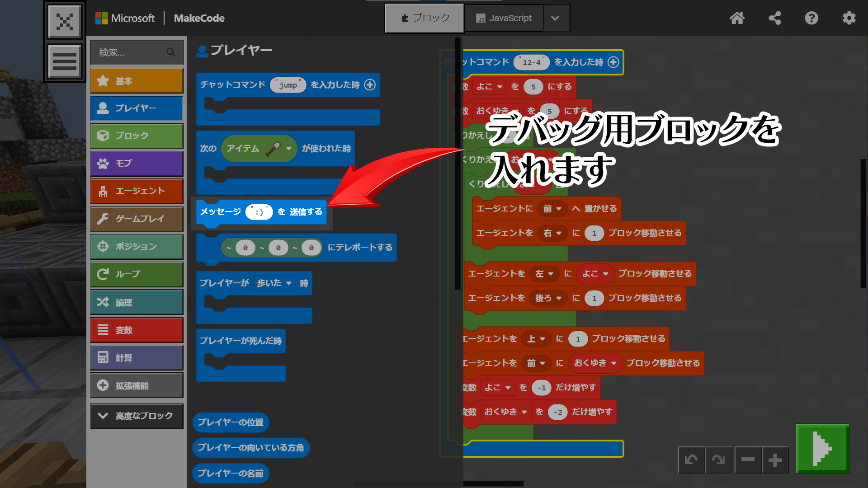868x488 pixels.
Task: Zoom in with the plus button
Action: coord(775,460)
